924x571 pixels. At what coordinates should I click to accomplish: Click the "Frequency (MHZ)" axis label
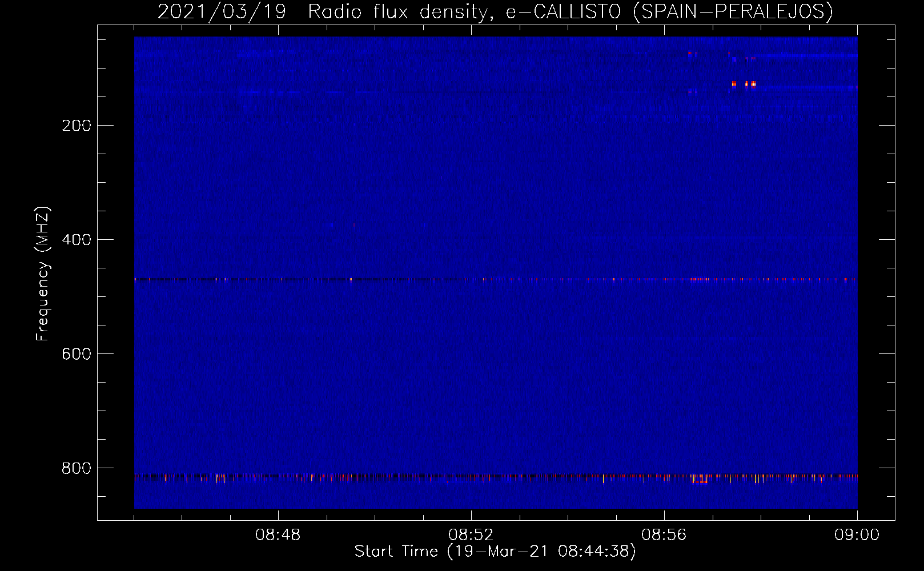click(x=43, y=274)
